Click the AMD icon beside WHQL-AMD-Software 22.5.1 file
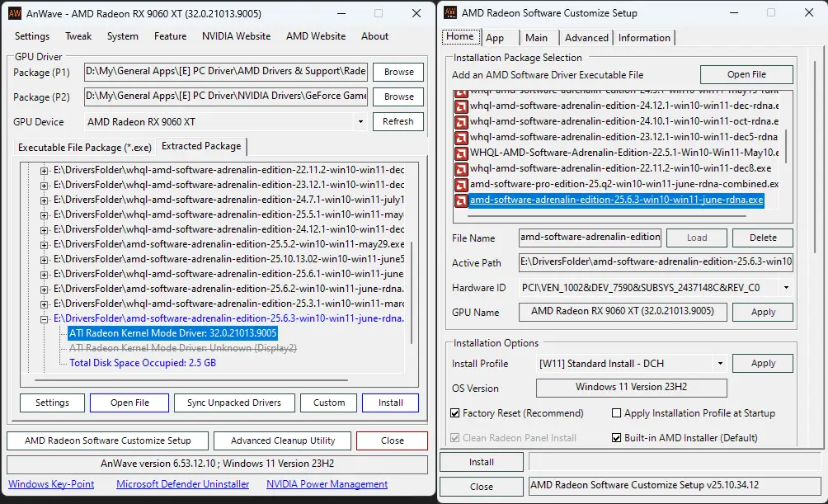Screen dimensions: 828x504 [461, 153]
